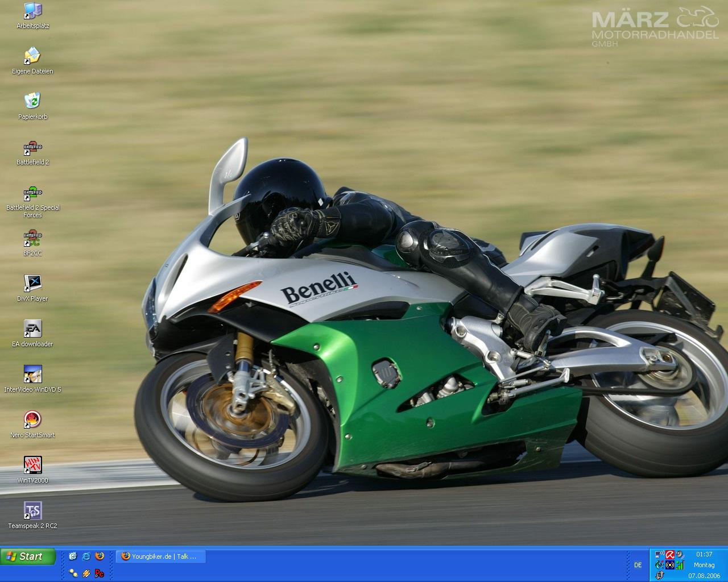Open the DE language bar indicator

click(x=638, y=565)
